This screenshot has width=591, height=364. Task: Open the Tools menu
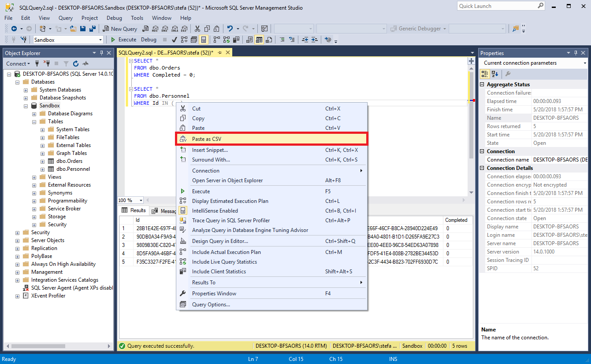point(137,18)
